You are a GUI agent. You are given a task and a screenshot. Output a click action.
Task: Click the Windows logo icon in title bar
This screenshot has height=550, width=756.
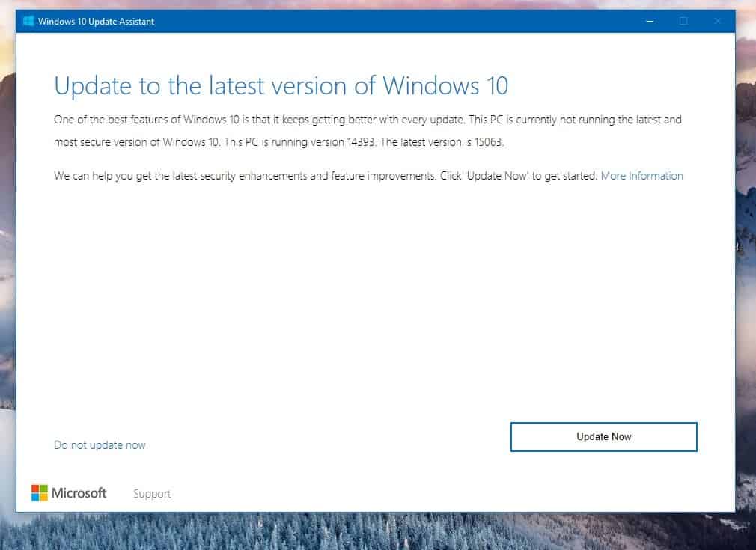click(28, 21)
